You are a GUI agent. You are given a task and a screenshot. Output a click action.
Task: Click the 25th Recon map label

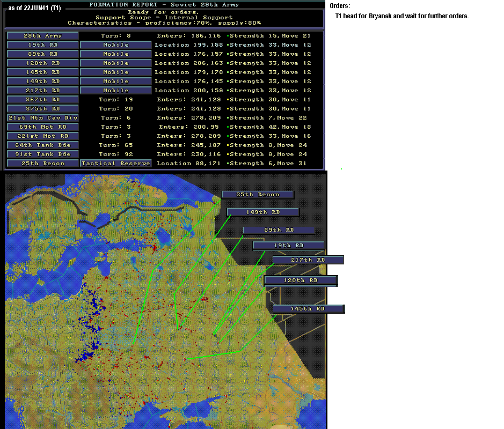click(258, 195)
